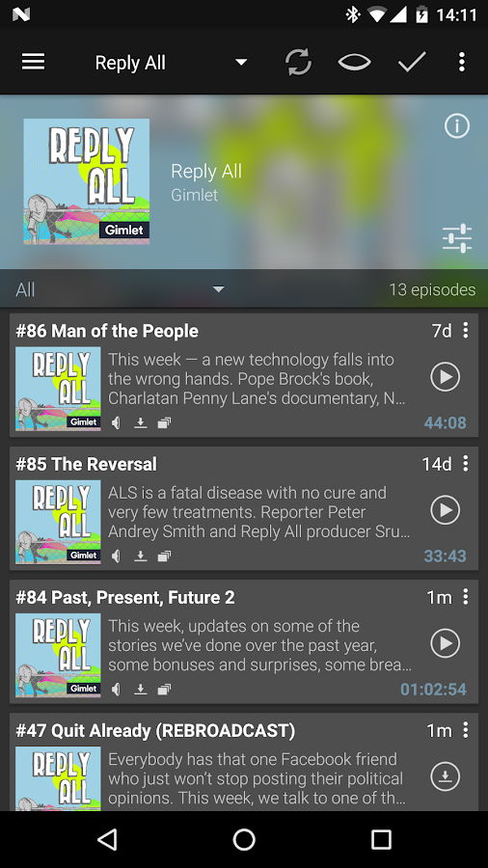
Task: Download #47 Quit Already rebroadcast episode
Action: coord(446,776)
